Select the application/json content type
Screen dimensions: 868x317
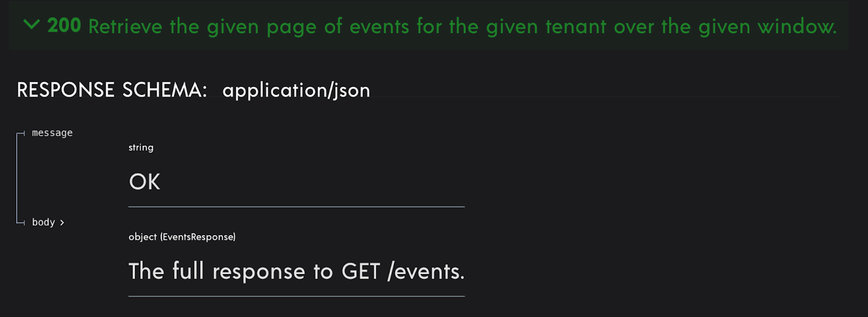pos(296,90)
